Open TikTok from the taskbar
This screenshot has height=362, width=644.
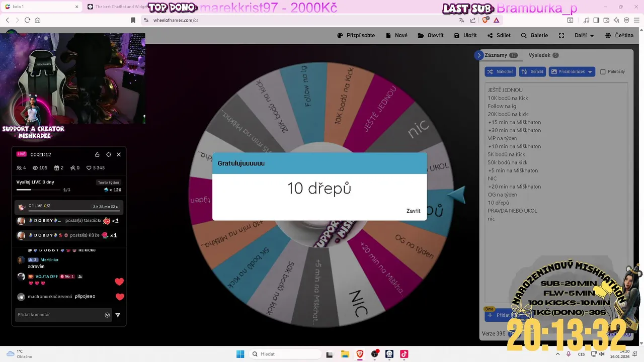coord(404,354)
